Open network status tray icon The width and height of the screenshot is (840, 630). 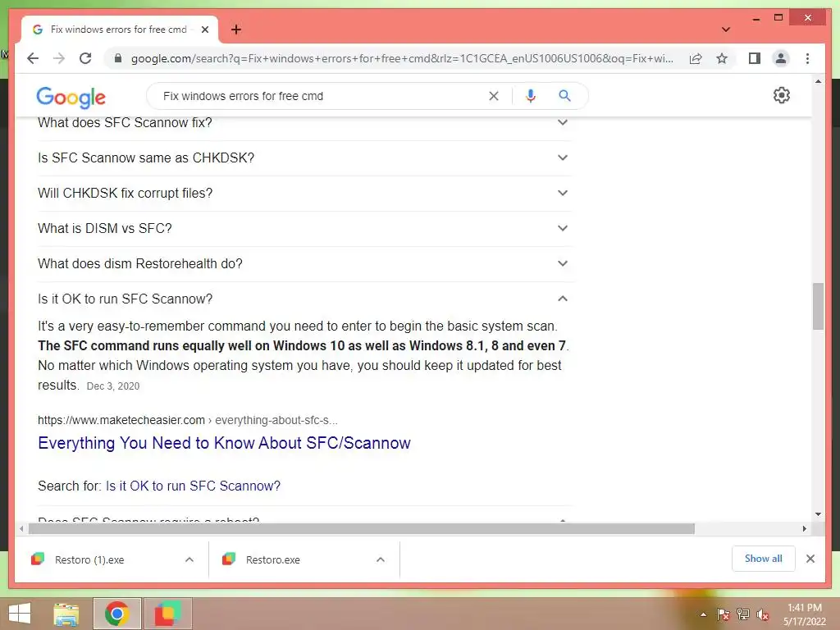click(x=743, y=614)
